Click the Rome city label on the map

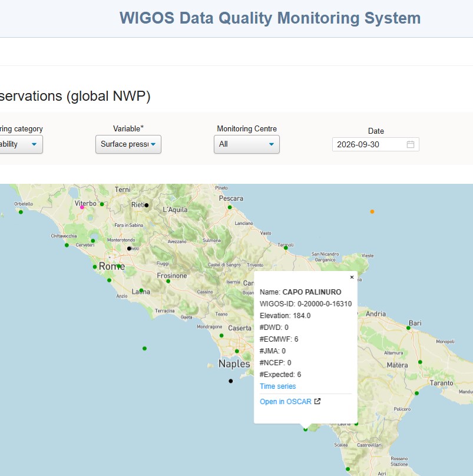tap(112, 266)
